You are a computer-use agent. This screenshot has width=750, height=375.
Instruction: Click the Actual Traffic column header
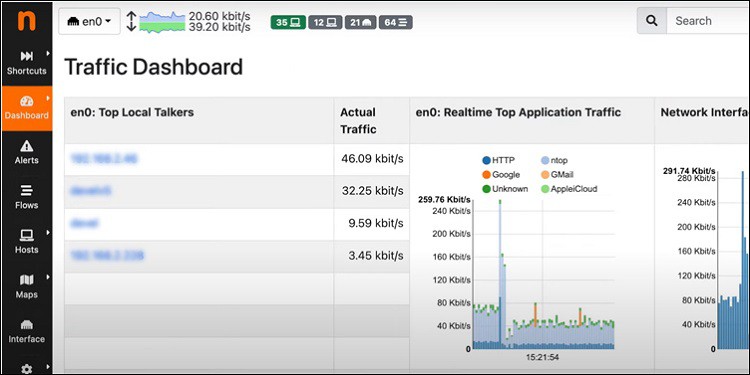click(x=358, y=121)
